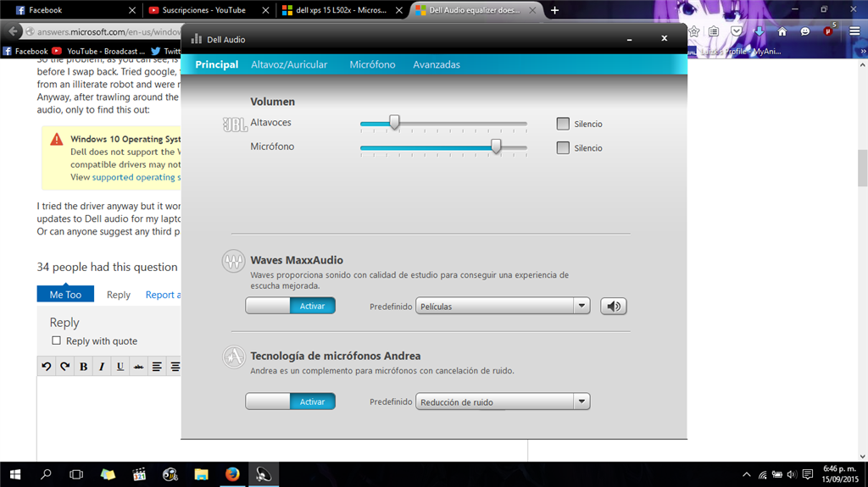The width and height of the screenshot is (868, 487).
Task: Click the Dell Audio title bar equalizer icon
Action: 197,39
